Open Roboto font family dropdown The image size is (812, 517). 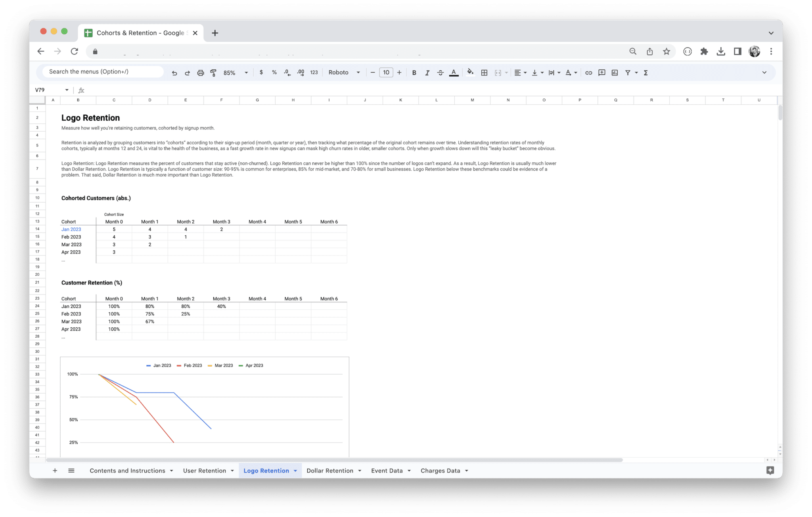pyautogui.click(x=344, y=73)
